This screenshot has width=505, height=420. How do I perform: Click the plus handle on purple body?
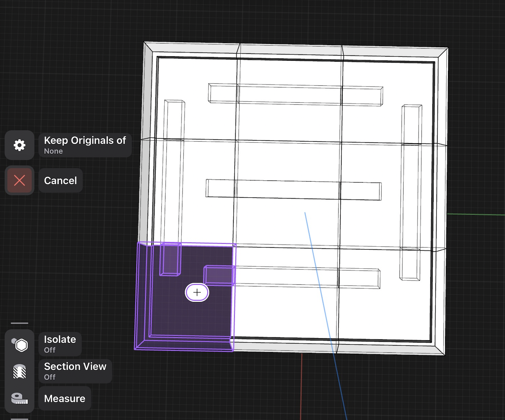tap(197, 292)
